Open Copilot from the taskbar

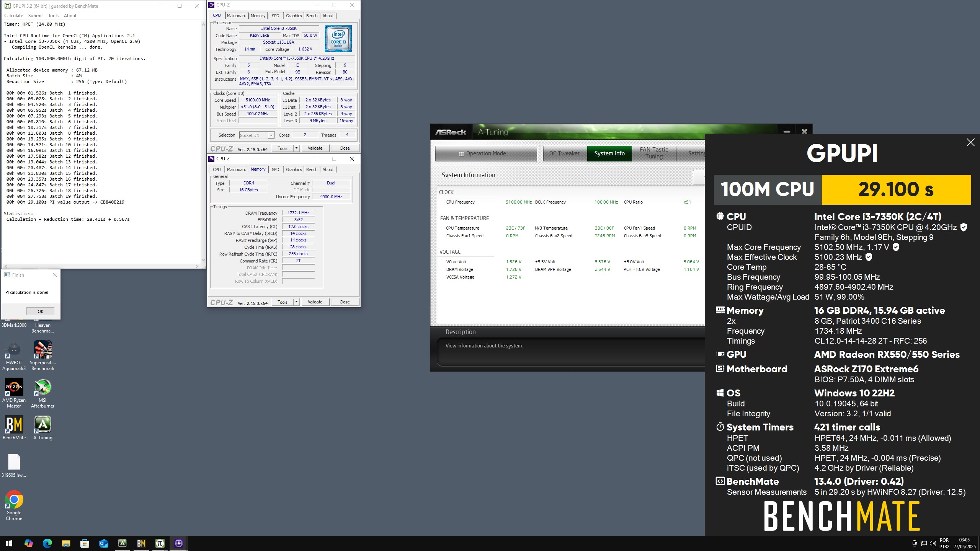click(x=28, y=543)
